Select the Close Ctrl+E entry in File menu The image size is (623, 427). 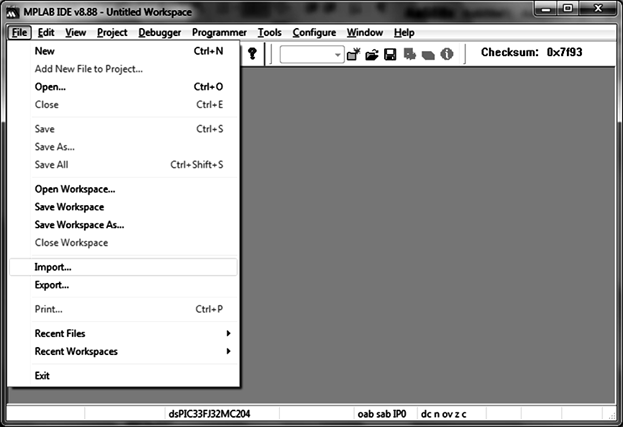124,104
